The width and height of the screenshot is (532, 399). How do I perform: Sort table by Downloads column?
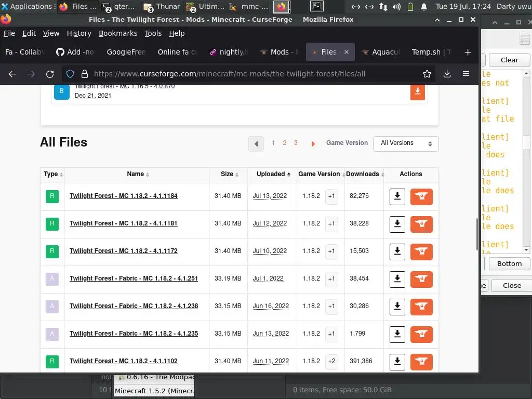tap(365, 174)
